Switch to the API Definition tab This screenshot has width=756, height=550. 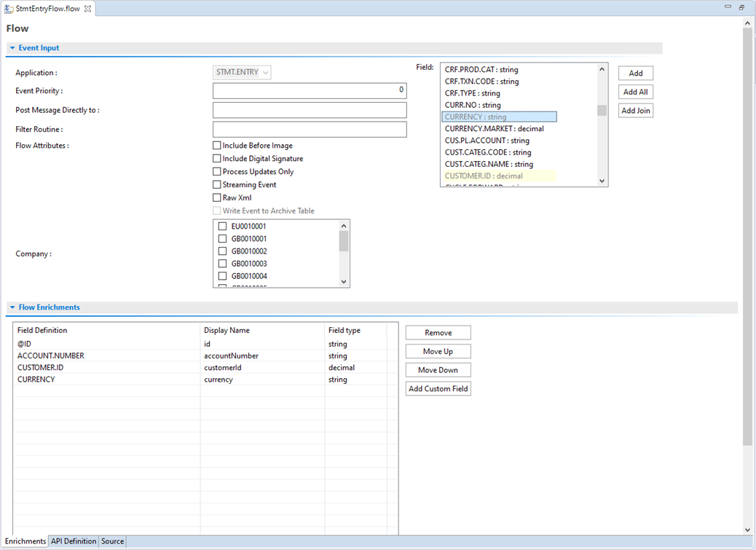(74, 541)
